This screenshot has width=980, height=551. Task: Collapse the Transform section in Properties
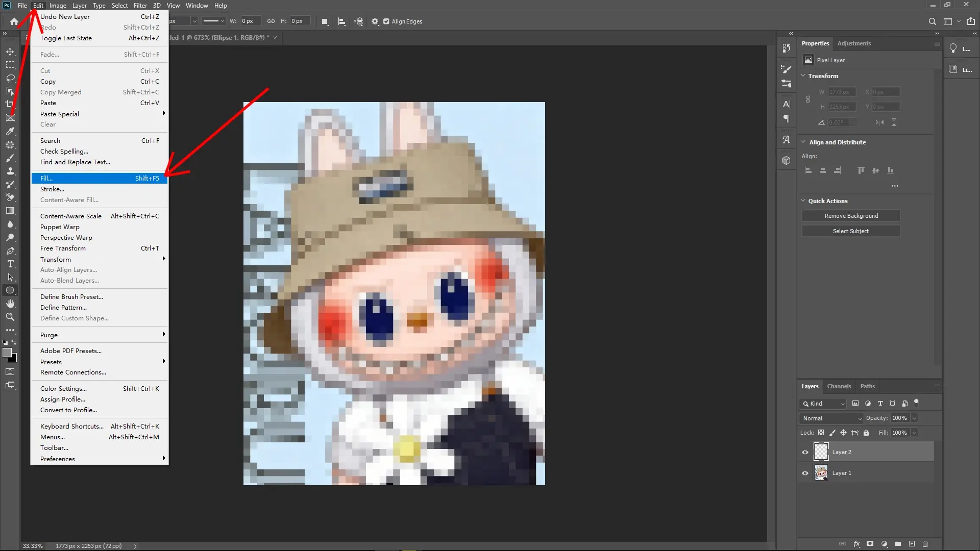pyautogui.click(x=803, y=76)
